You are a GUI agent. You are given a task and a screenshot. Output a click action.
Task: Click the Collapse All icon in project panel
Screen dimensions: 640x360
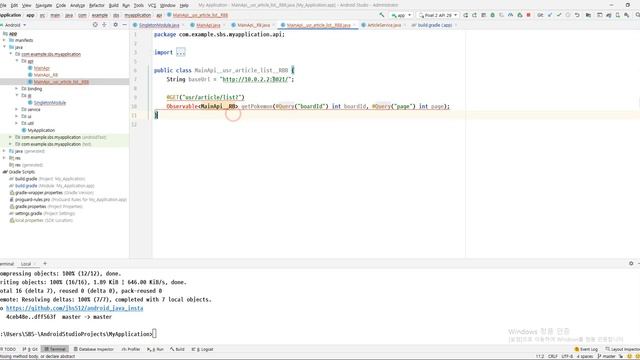click(104, 25)
